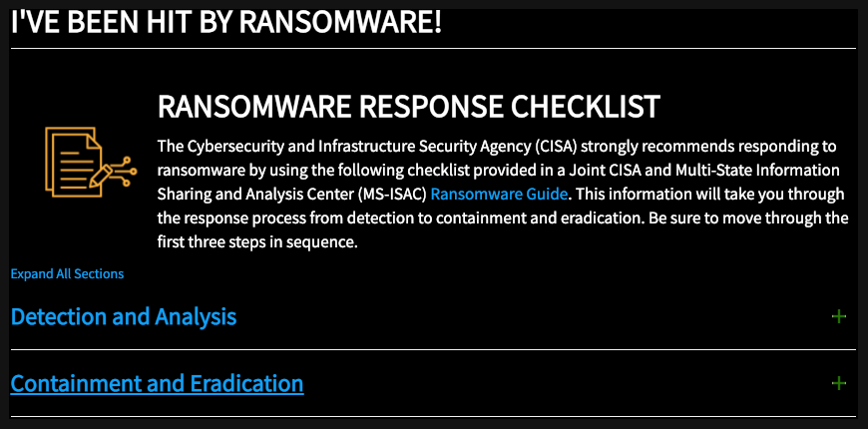Click the 'Multi-State Information' phrase
This screenshot has height=429, width=868.
[x=757, y=171]
